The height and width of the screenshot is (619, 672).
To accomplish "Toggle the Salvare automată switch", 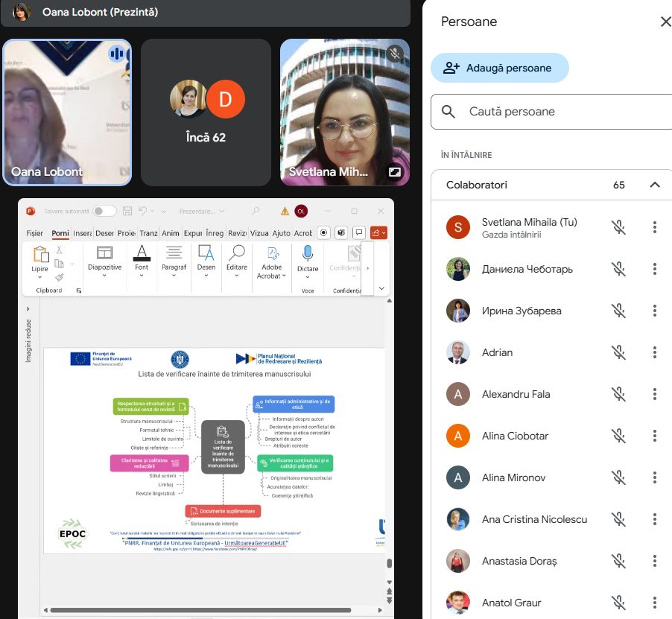I will pyautogui.click(x=104, y=211).
